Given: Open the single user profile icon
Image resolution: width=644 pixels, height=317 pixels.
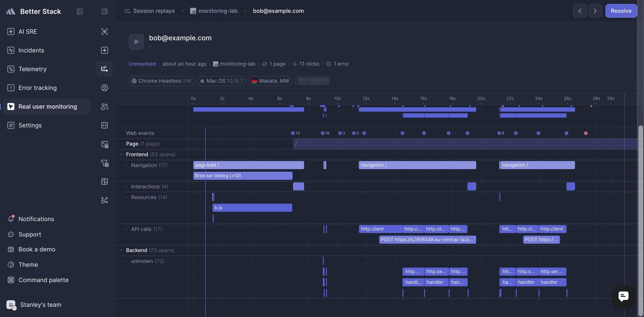Looking at the screenshot, I should coord(104,88).
